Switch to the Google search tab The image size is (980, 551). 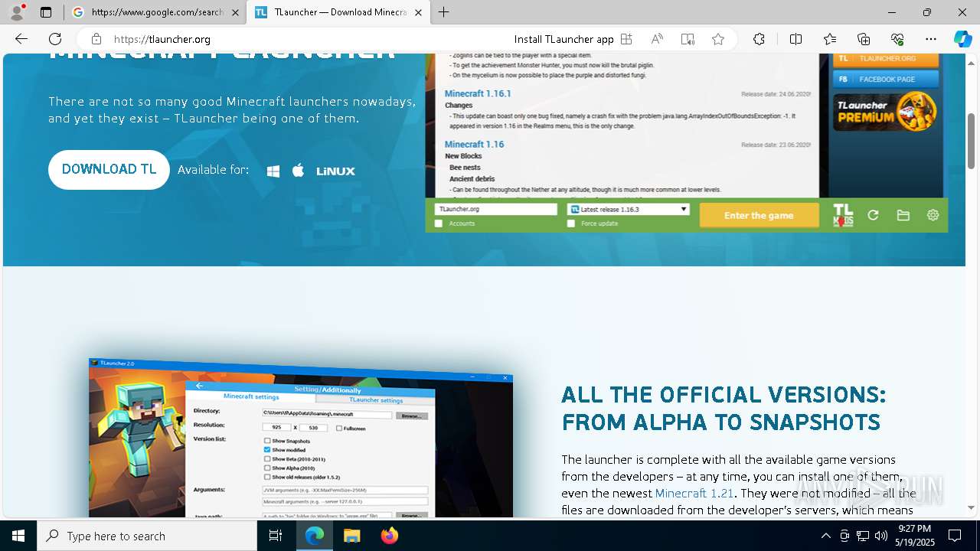155,12
